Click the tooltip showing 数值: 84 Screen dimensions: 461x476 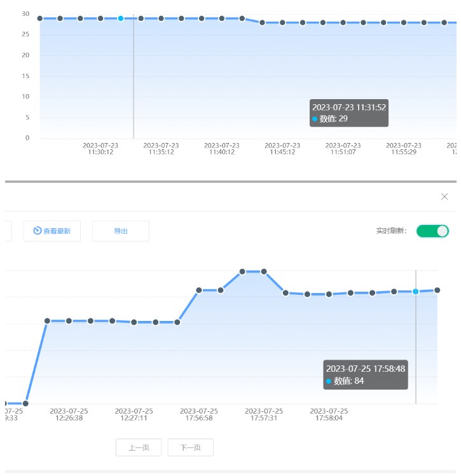tap(366, 374)
